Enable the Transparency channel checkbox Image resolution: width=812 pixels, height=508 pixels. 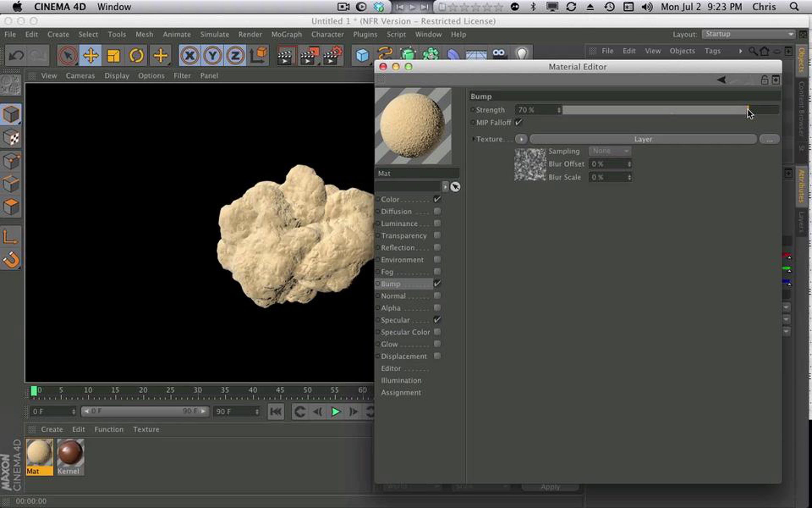[437, 235]
